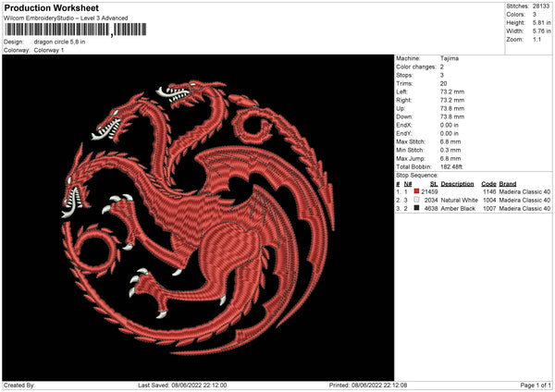Screen dimensions: 555x392
Task: Click the St. column header
Action: coord(434,183)
